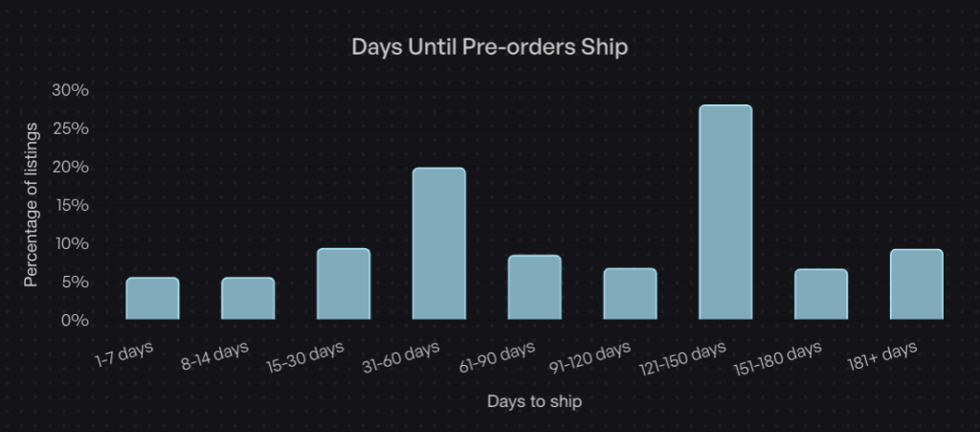Click the 15% y-axis tick label
980x432 pixels.
(70, 205)
